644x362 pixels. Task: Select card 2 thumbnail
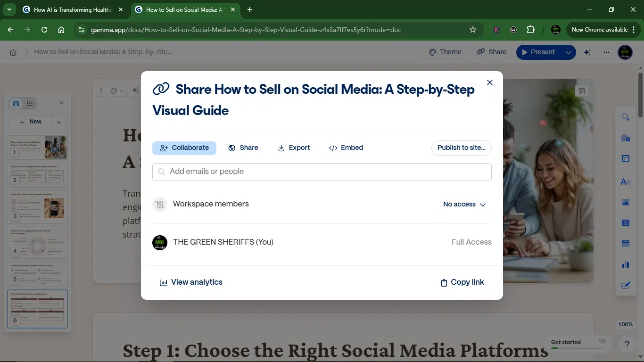pos(38,175)
